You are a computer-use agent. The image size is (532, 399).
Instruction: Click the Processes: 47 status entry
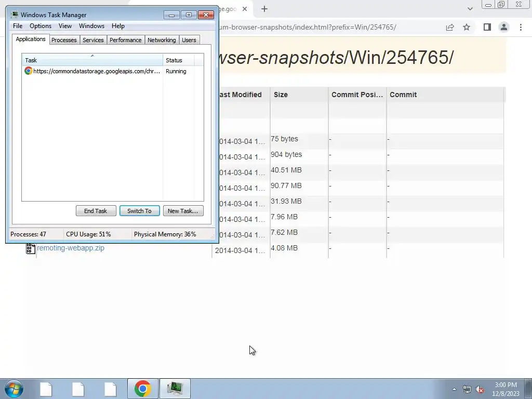click(28, 234)
